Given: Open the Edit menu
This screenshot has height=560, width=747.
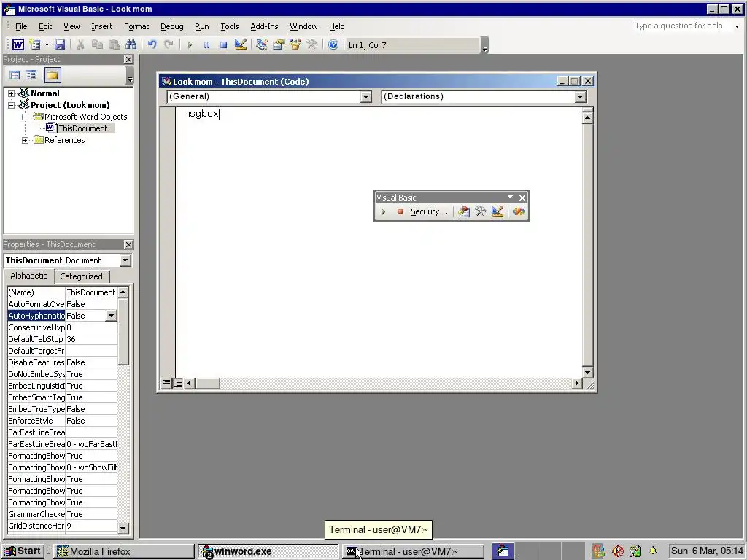Looking at the screenshot, I should click(45, 26).
